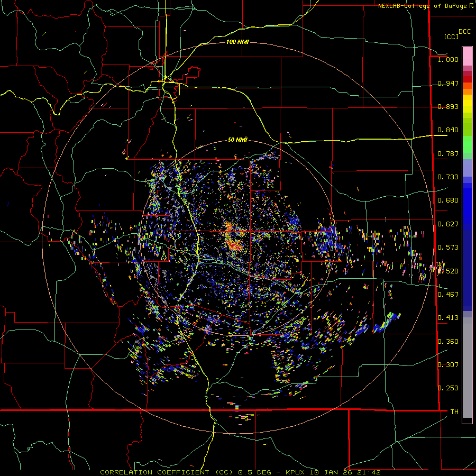Click the 1.000 color scale value
The width and height of the screenshot is (476, 476).
(x=448, y=59)
